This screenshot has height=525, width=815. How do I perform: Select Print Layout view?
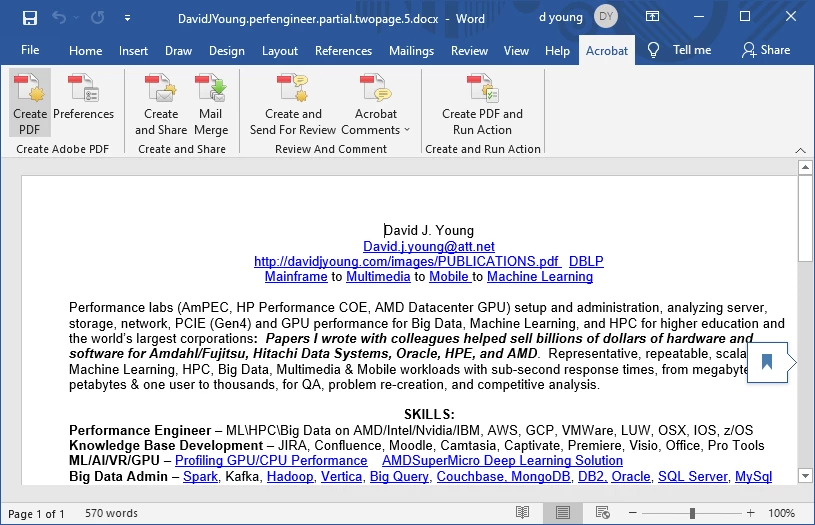pos(562,513)
